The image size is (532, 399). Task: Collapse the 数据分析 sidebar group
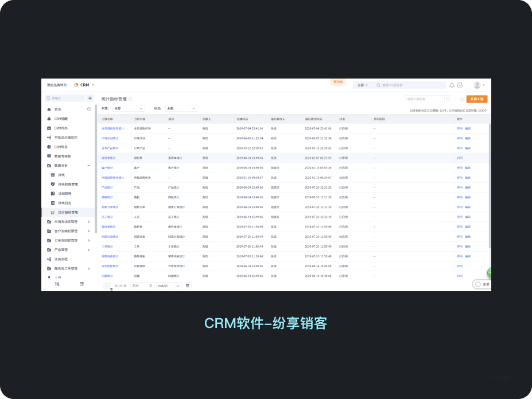coord(88,166)
